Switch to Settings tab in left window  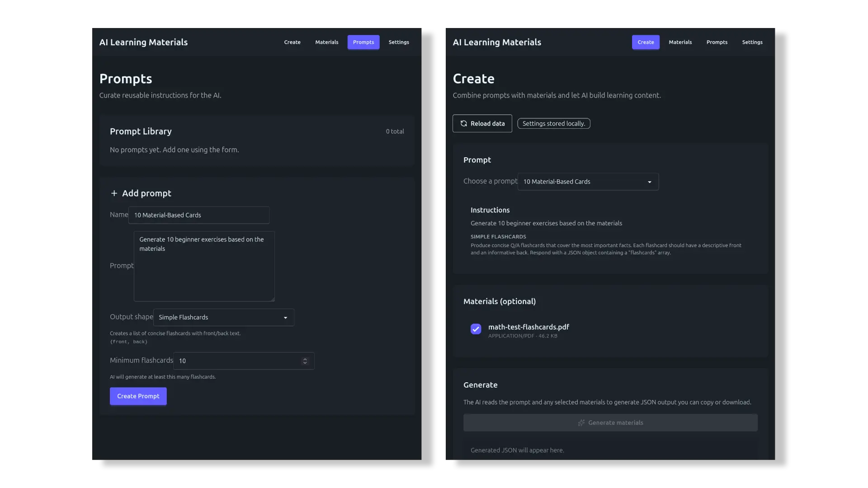[x=398, y=42]
